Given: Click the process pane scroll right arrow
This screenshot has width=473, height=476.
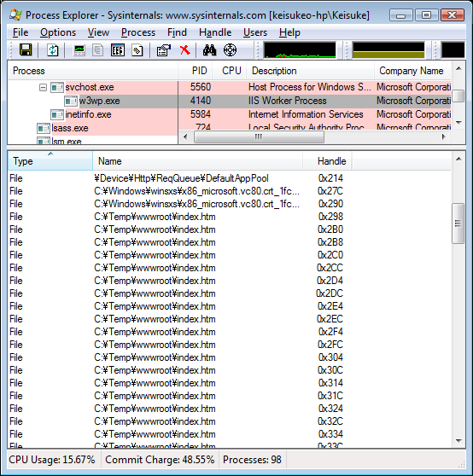Looking at the screenshot, I should point(444,136).
